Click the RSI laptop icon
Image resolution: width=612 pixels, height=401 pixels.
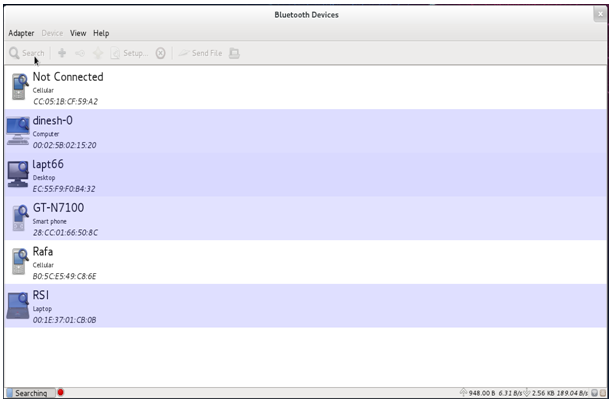18,305
